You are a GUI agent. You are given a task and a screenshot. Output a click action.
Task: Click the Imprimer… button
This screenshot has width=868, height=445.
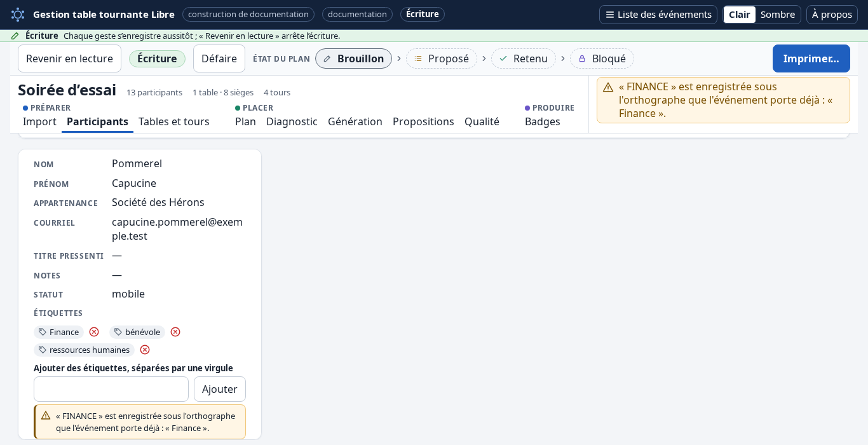pos(811,58)
